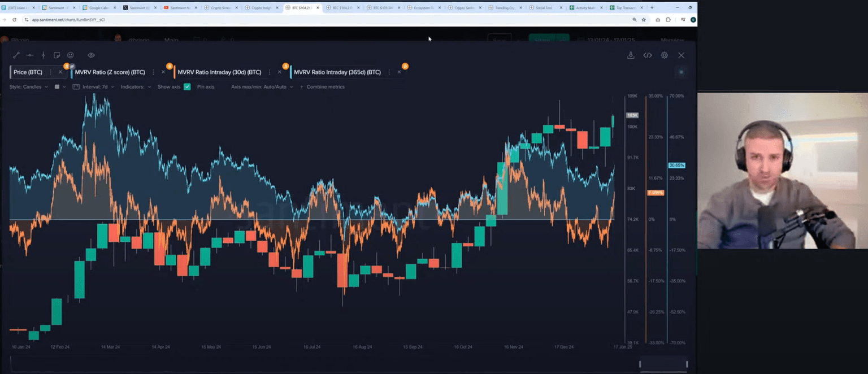Open chart settings gear
Image resolution: width=868 pixels, height=374 pixels.
665,55
